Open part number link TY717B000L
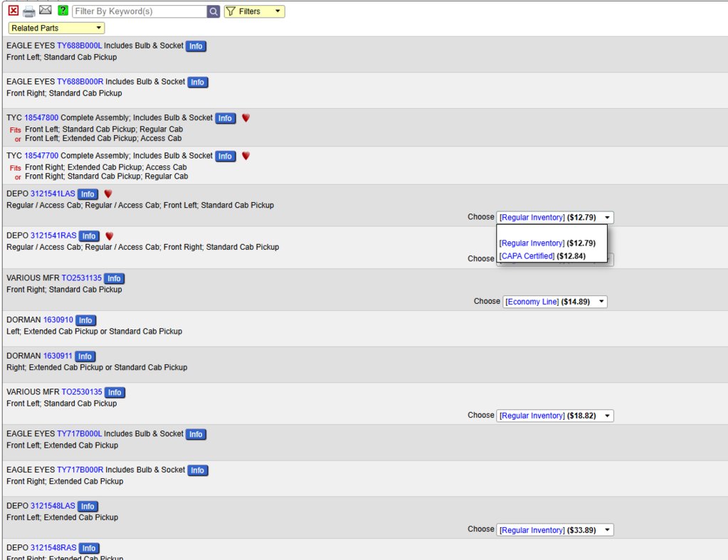This screenshot has width=728, height=560. click(80, 434)
